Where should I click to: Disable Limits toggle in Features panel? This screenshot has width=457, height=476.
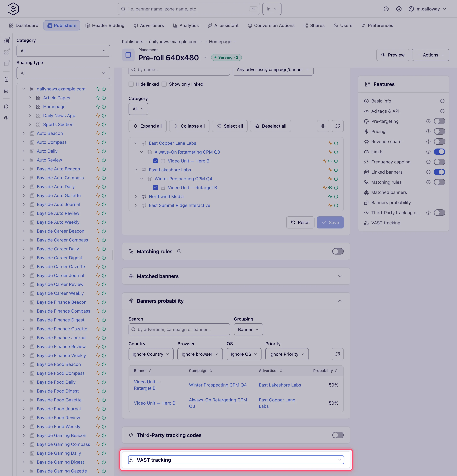pos(439,152)
